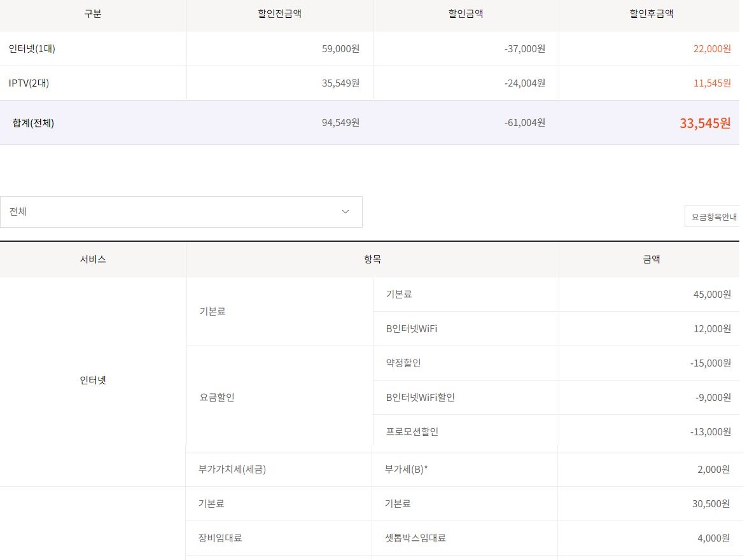The image size is (747, 560).
Task: Click the 22,000원 internet discounted amount
Action: pyautogui.click(x=712, y=48)
